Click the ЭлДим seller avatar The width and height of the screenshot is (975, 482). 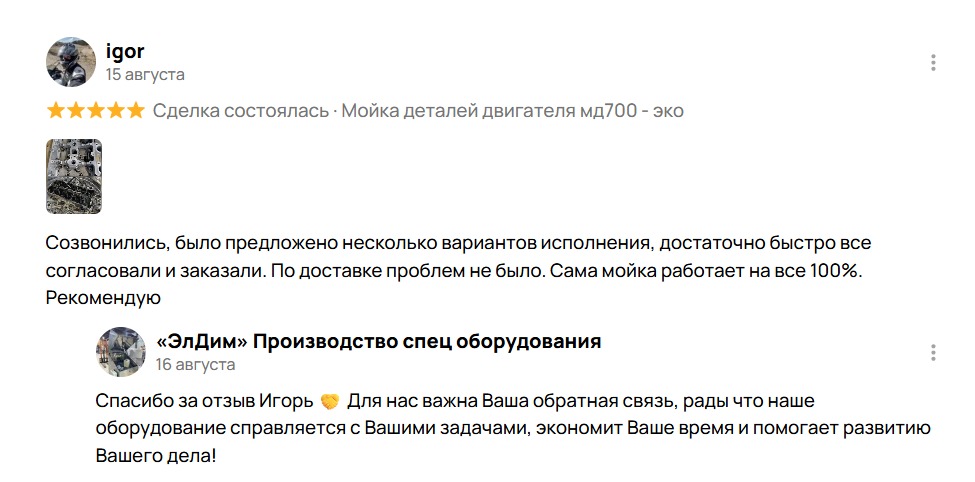121,352
